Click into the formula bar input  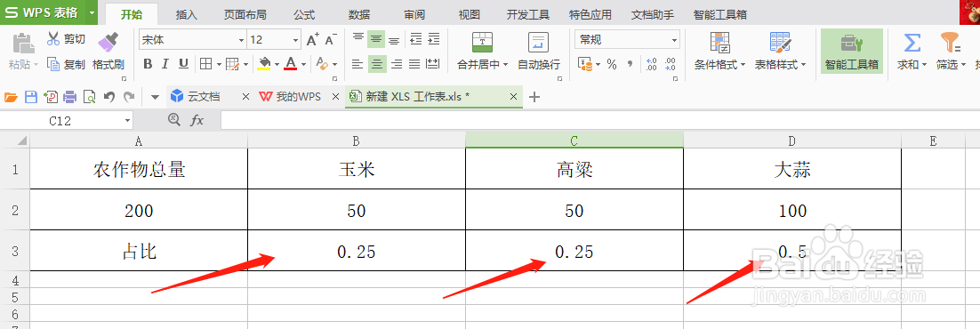tap(600, 120)
